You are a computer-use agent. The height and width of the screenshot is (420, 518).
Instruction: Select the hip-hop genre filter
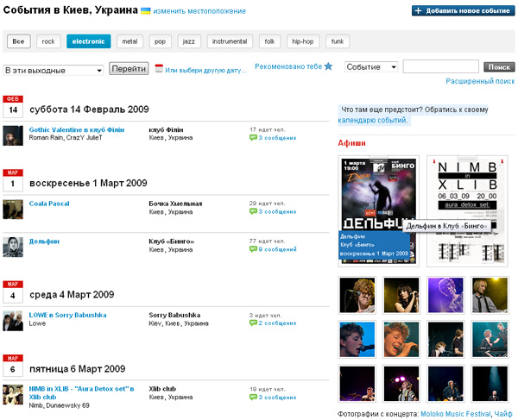(x=303, y=41)
